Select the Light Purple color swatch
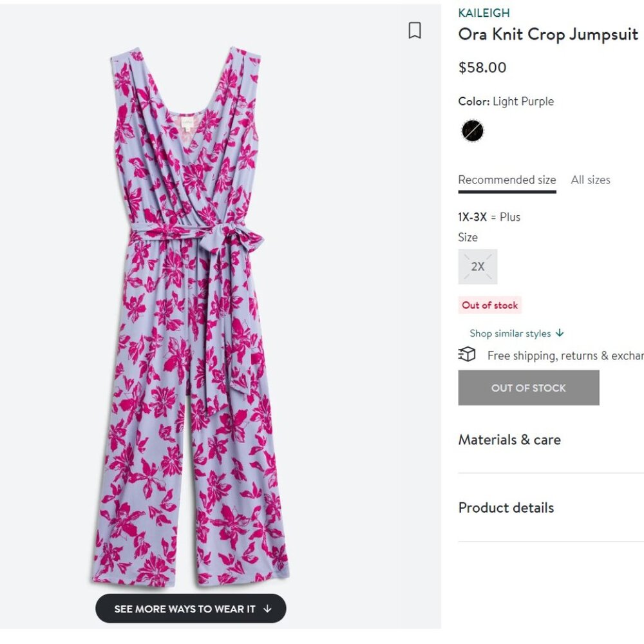Screen dimensions: 644x644 tap(472, 130)
